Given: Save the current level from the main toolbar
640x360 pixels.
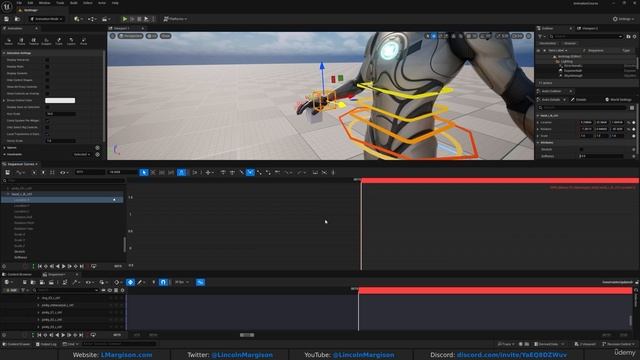Looking at the screenshot, I should (7, 19).
